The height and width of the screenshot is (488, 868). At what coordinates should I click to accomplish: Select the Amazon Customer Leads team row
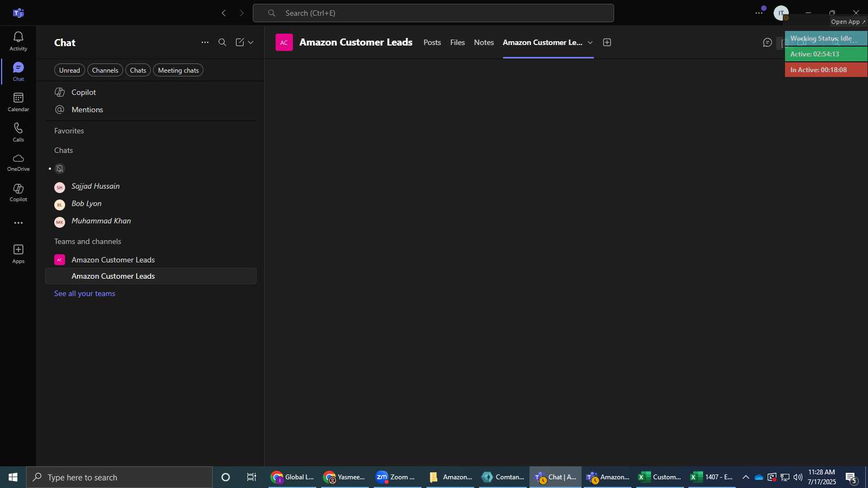151,260
